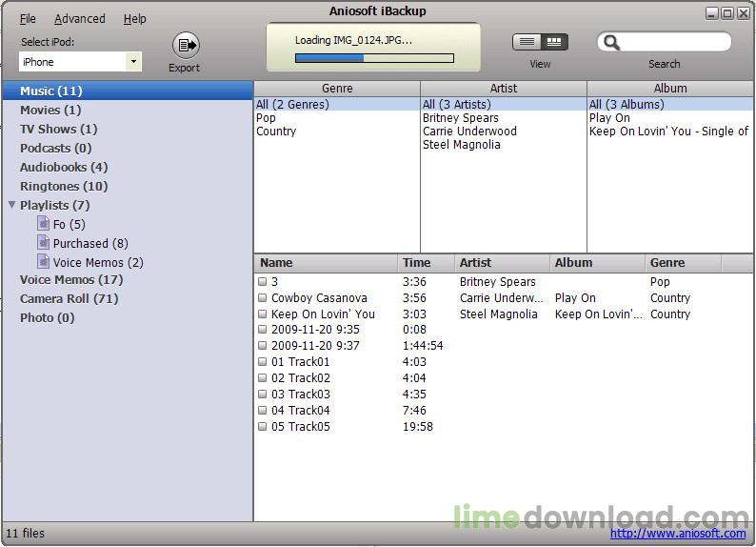Open the Purchased (8) playlist
Image resolution: width=756 pixels, height=547 pixels.
click(x=90, y=244)
